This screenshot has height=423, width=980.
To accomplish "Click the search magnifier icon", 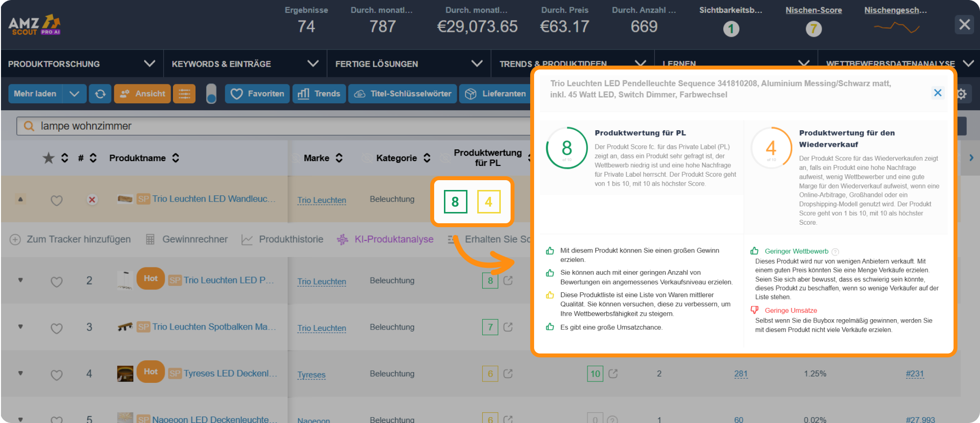I will [x=29, y=126].
